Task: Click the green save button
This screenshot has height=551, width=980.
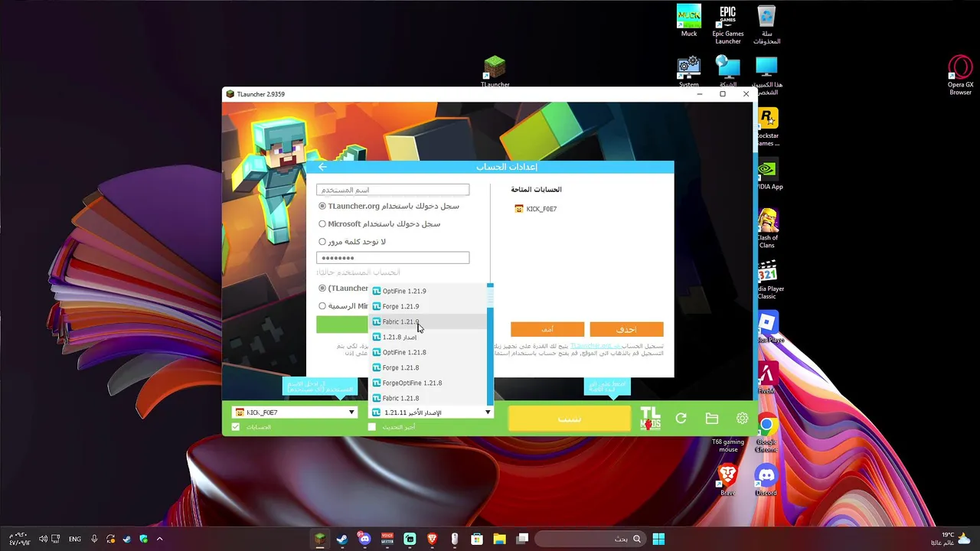Action: pos(342,324)
